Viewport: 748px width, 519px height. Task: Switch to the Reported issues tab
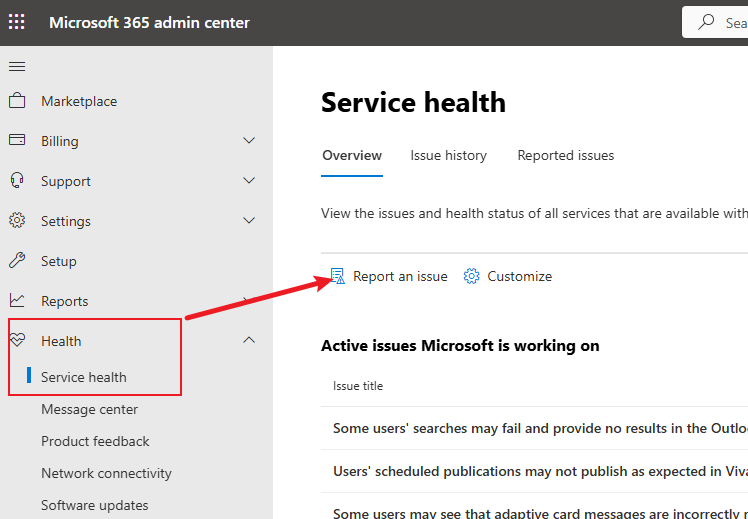click(566, 156)
